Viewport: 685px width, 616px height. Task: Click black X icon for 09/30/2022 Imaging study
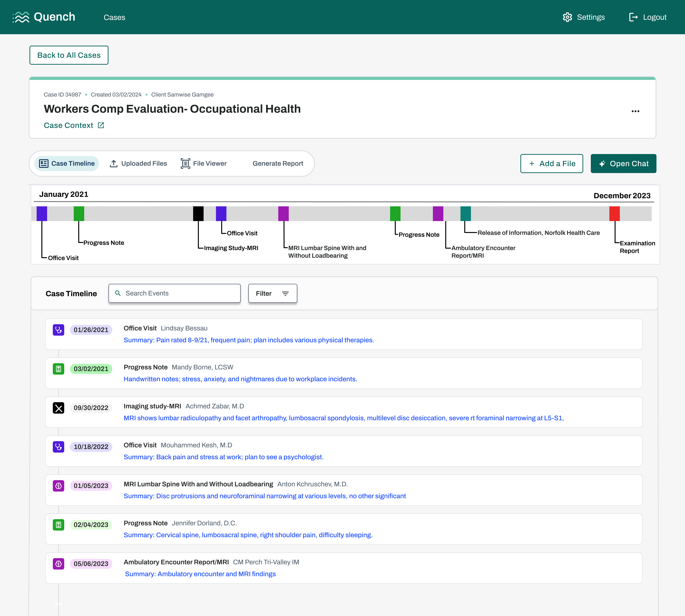point(59,408)
